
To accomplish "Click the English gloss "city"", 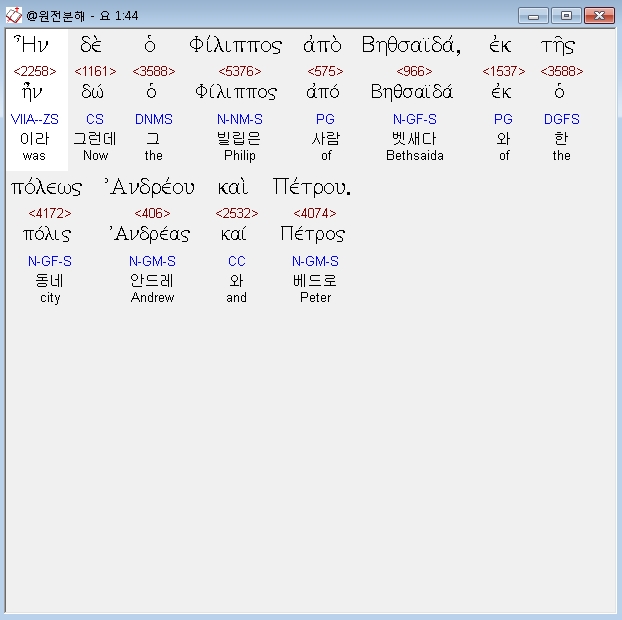I will [x=50, y=298].
